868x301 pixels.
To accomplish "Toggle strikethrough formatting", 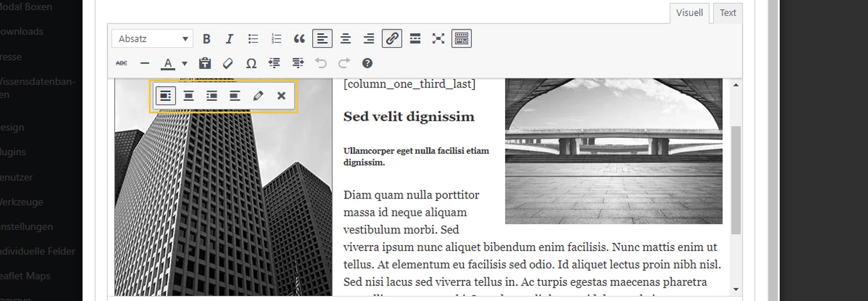I will [122, 63].
